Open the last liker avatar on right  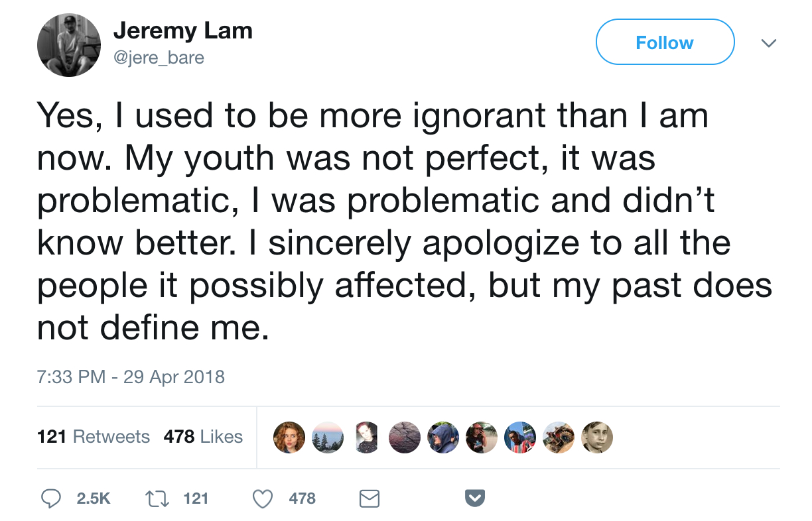click(597, 437)
